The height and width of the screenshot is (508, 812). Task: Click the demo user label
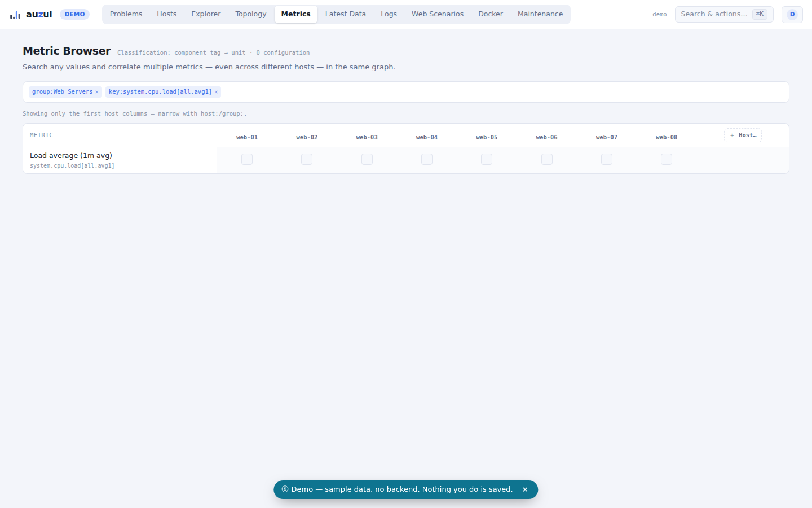tap(660, 15)
